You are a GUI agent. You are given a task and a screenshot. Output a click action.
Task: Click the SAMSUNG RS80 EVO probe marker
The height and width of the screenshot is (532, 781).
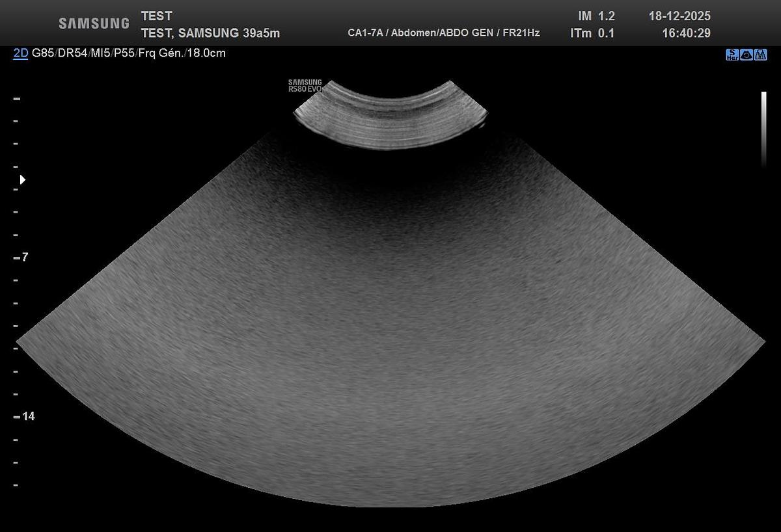pos(305,86)
